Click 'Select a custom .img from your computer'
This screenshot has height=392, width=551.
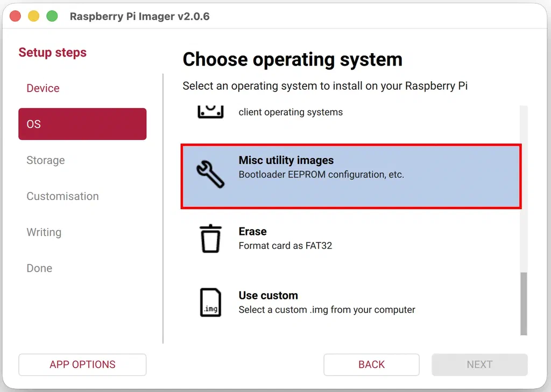pyautogui.click(x=327, y=310)
